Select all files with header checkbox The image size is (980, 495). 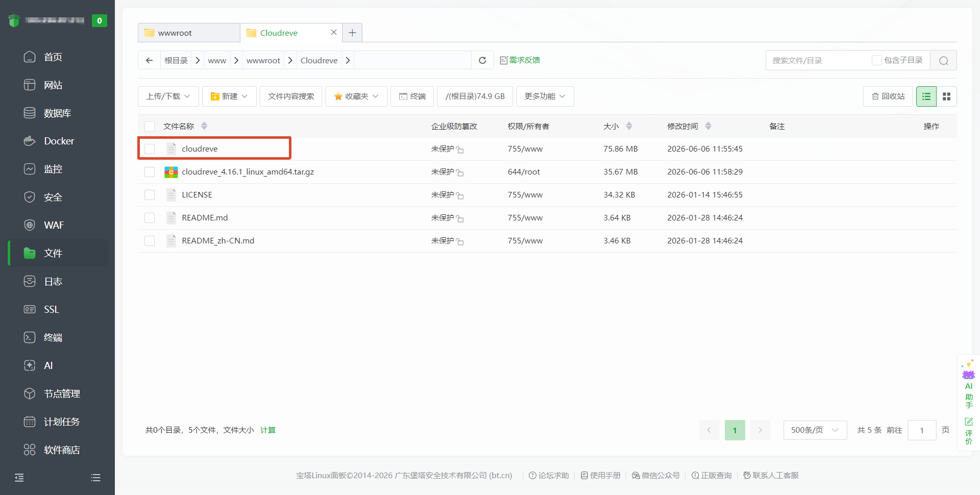click(150, 126)
